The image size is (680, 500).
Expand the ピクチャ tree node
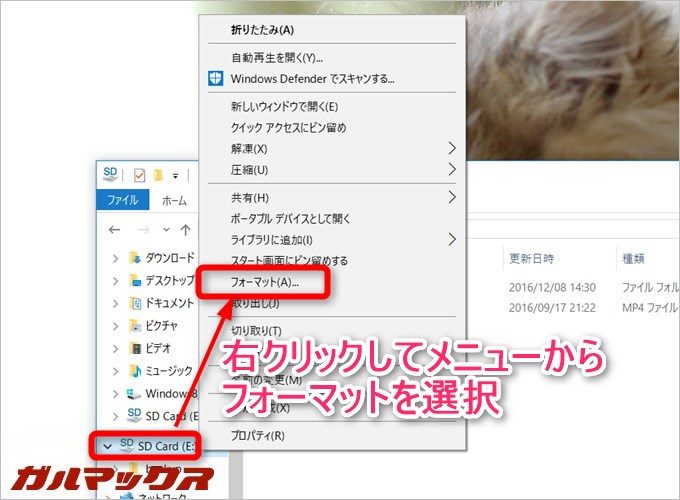point(115,327)
